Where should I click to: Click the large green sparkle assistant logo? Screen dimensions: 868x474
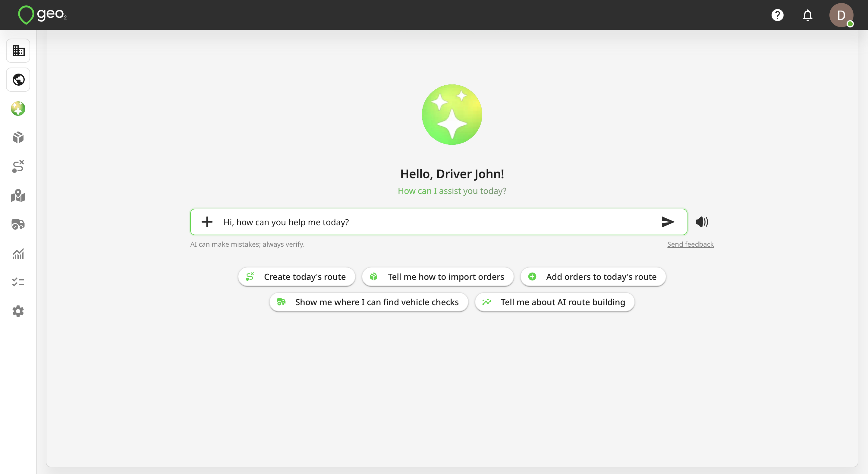tap(452, 115)
